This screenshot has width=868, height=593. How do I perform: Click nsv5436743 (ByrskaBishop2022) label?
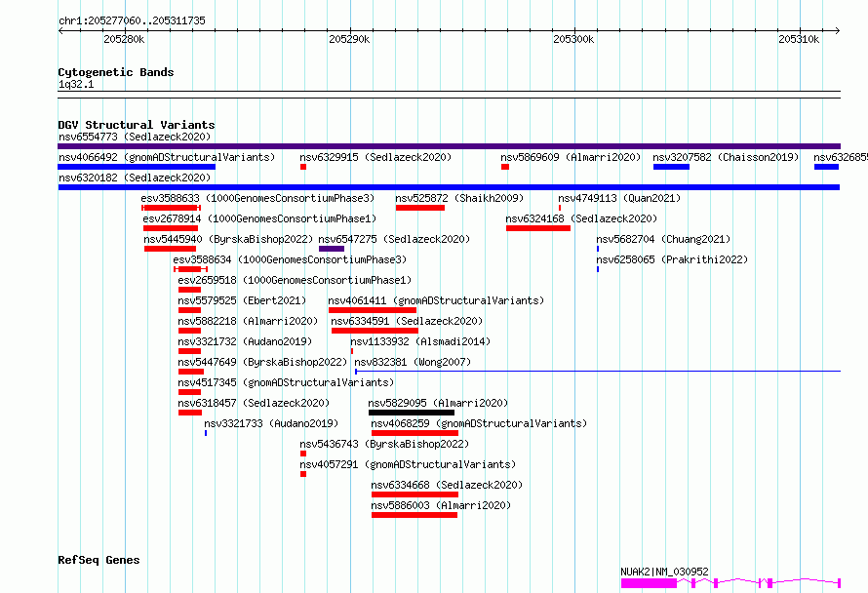[x=384, y=444]
